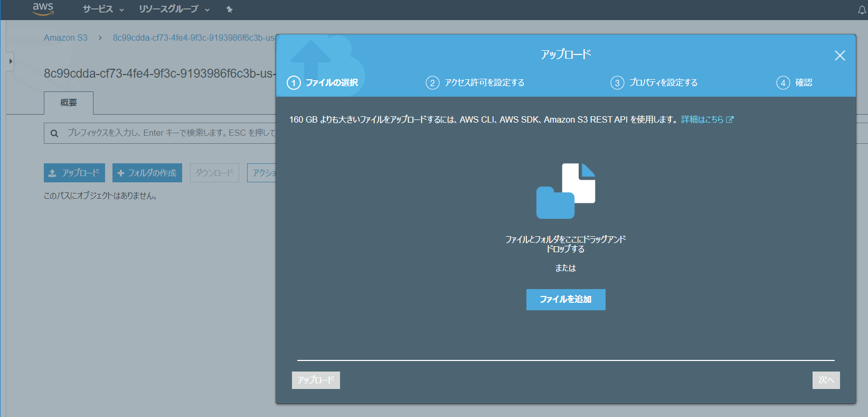
Task: Click the search magnifier icon
Action: point(54,133)
